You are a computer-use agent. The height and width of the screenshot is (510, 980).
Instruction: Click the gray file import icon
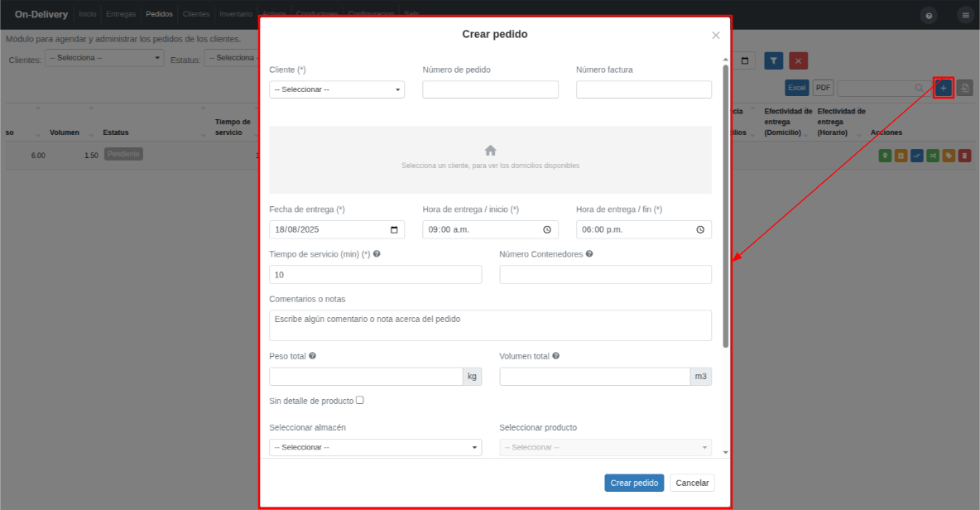(964, 88)
